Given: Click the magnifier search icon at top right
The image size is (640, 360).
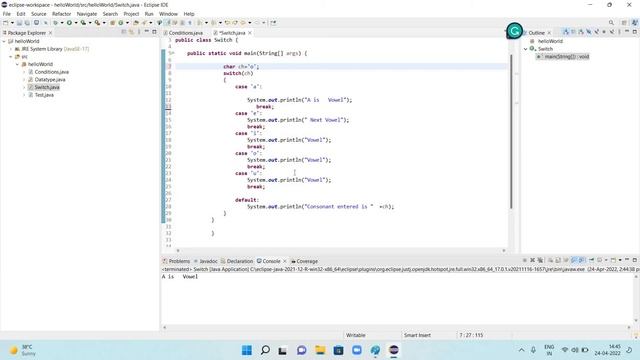Looking at the screenshot, I should [611, 23].
